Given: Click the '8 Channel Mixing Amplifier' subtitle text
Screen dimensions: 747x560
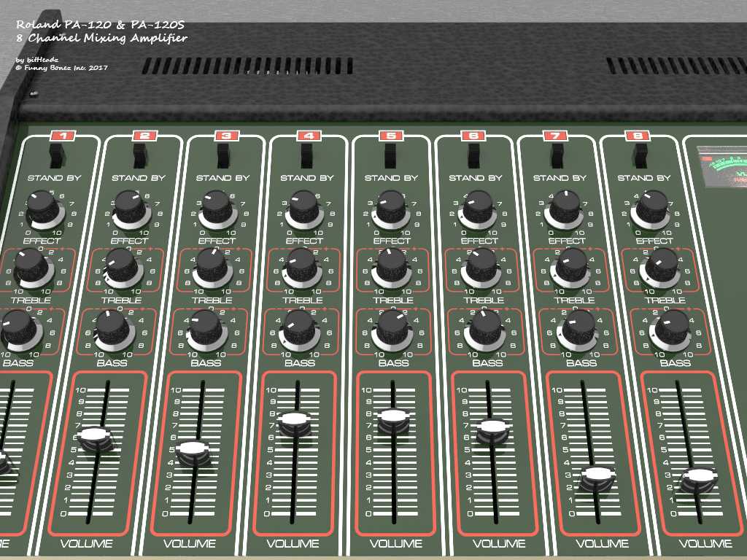Looking at the screenshot, I should (x=101, y=38).
